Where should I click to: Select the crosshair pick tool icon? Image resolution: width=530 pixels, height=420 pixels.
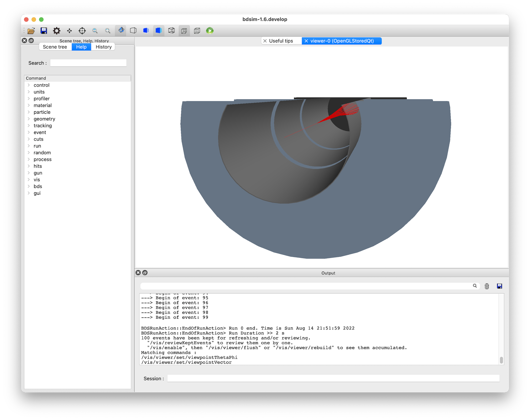pos(82,31)
